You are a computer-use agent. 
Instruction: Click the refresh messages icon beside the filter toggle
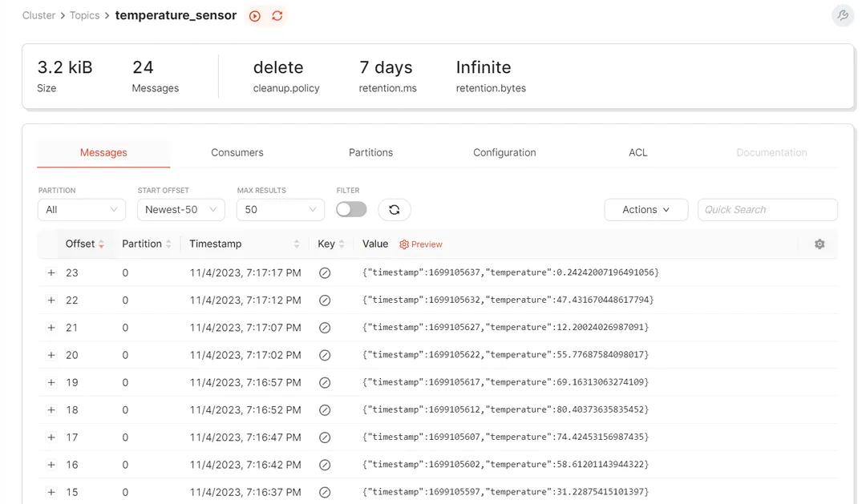pos(394,209)
